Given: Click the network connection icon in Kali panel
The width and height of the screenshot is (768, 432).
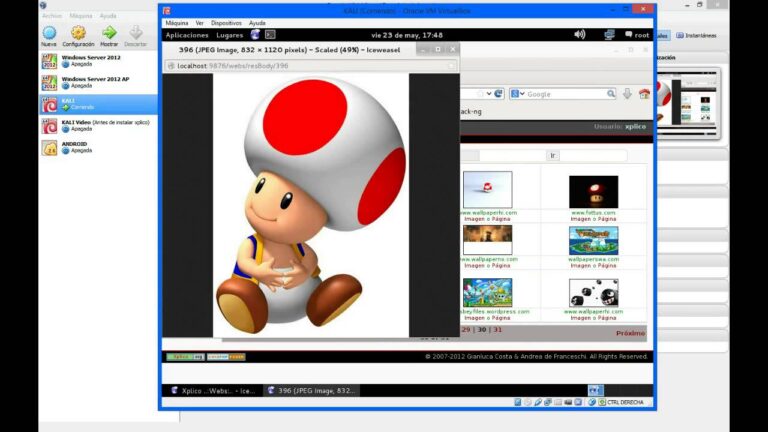Looking at the screenshot, I should [x=609, y=34].
